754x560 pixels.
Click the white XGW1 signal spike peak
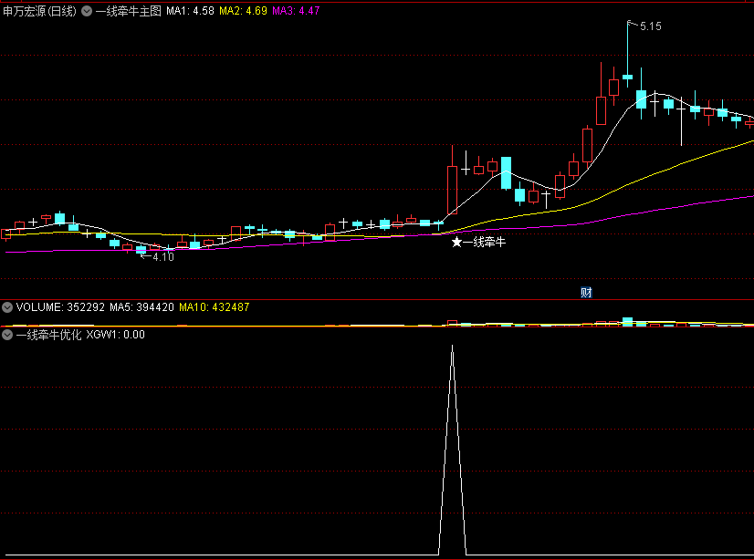452,347
